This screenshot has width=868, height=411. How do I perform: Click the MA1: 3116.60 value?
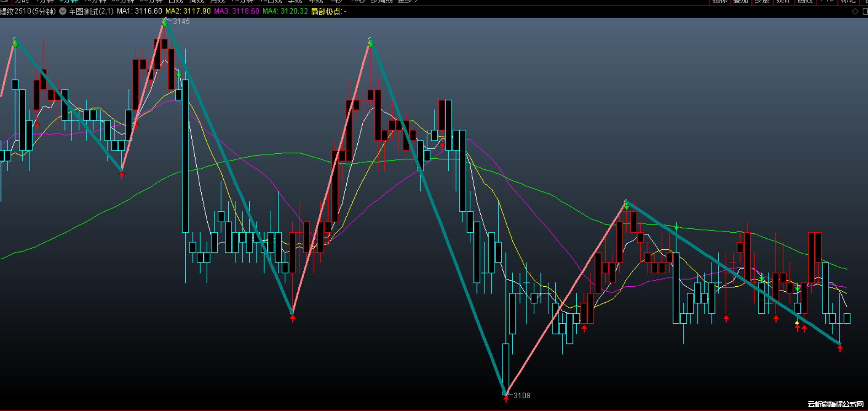pos(139,11)
